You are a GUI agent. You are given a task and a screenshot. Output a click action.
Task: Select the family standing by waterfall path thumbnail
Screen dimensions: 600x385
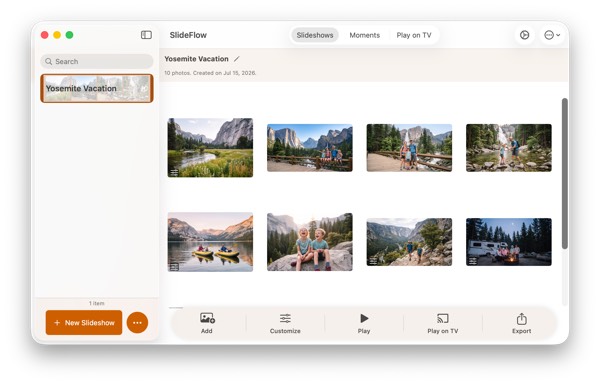(x=409, y=148)
